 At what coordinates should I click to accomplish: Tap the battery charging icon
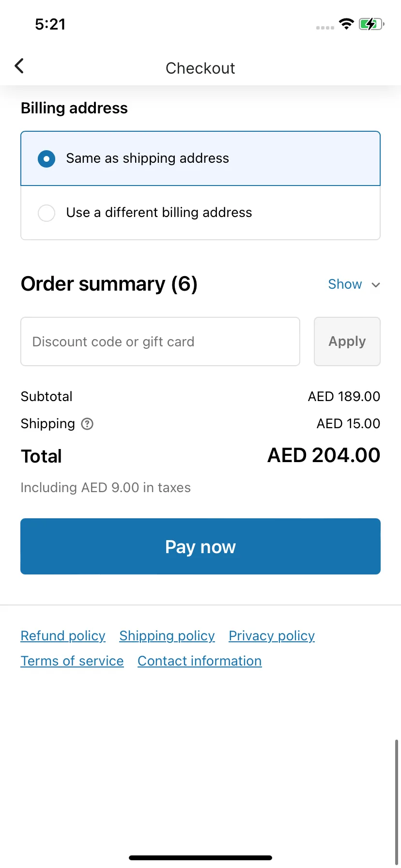tap(371, 24)
